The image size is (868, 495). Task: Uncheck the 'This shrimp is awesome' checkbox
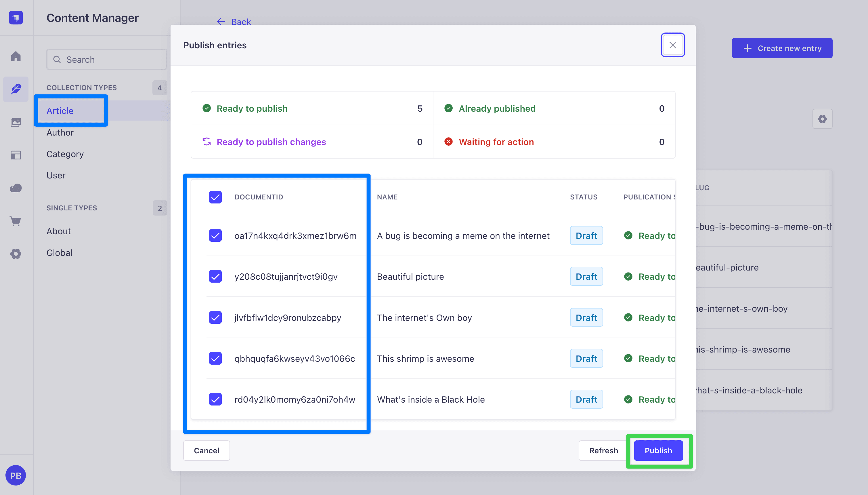click(x=215, y=358)
